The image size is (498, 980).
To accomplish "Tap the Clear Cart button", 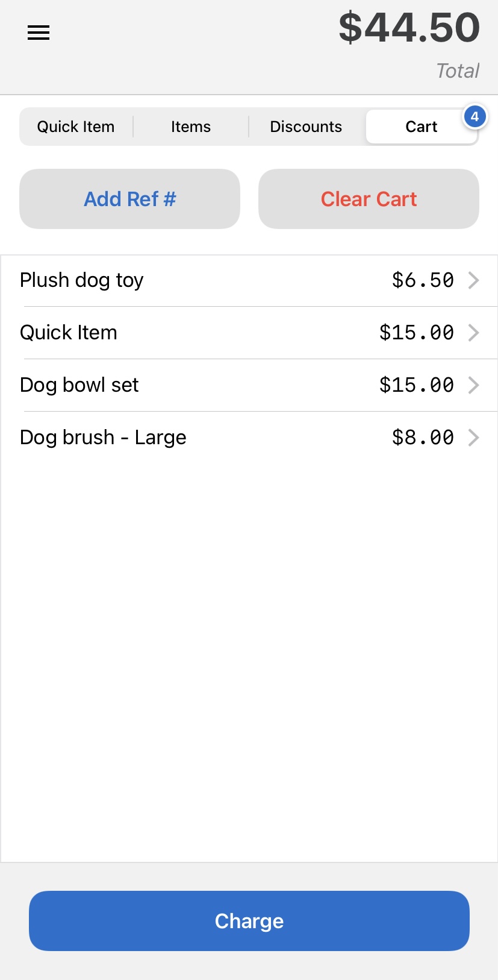I will coord(369,199).
